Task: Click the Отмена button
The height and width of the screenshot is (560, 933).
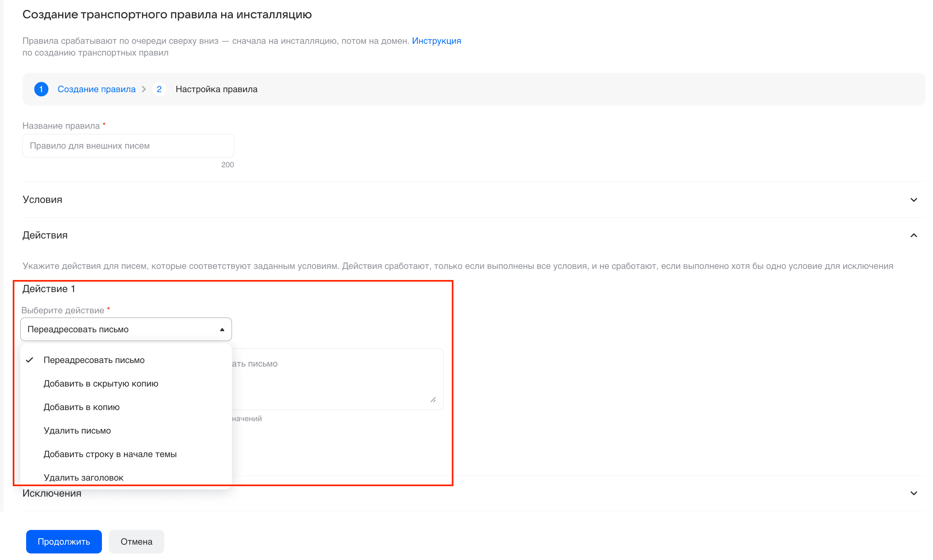Action: 137,541
